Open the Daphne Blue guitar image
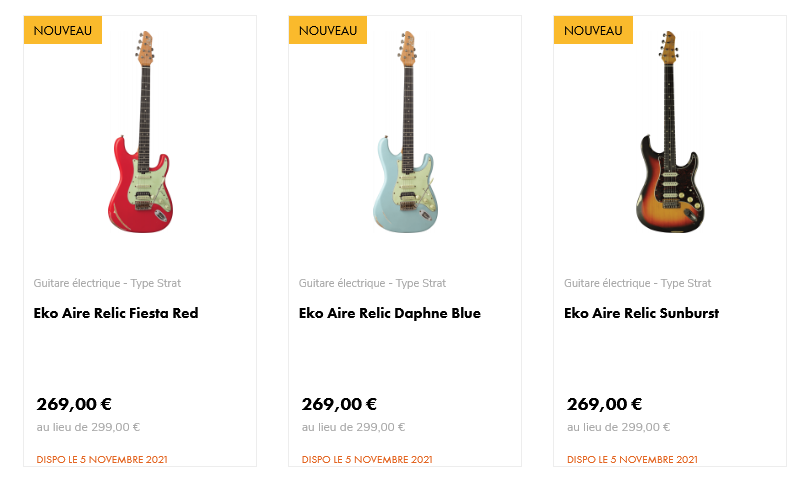The height and width of the screenshot is (478, 800). pos(405,135)
